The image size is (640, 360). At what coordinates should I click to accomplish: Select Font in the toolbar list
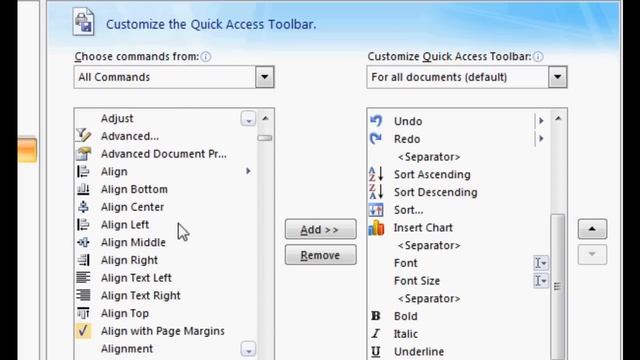click(459, 263)
